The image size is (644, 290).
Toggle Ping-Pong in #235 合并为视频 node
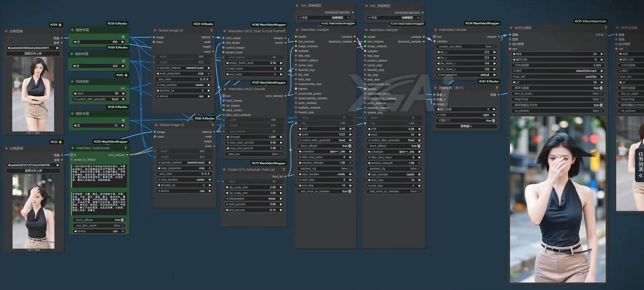tap(557, 99)
